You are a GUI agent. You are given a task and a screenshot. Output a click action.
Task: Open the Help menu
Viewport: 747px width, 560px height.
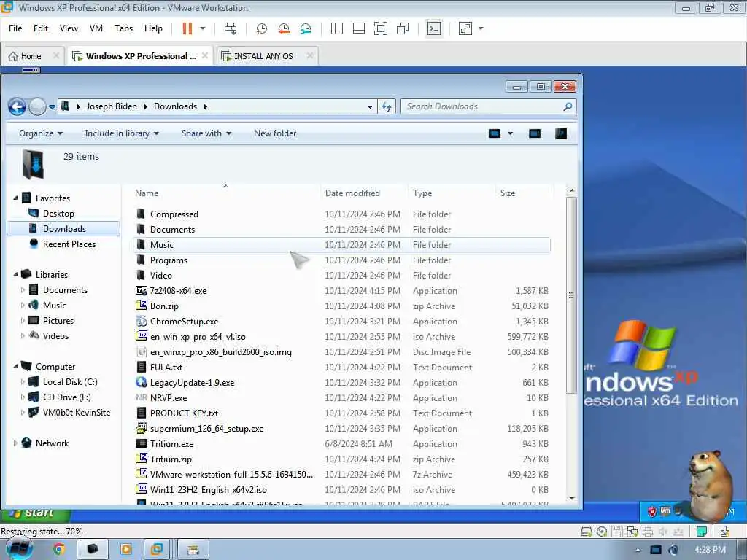tap(153, 28)
